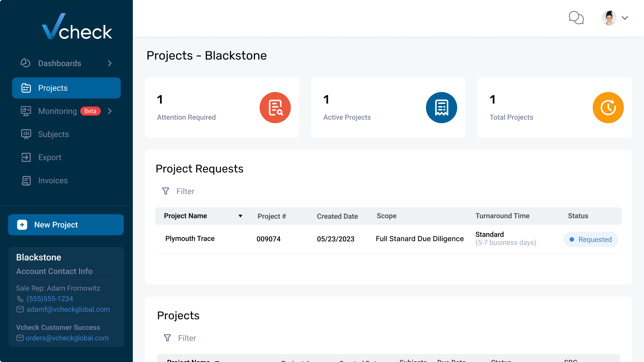644x362 pixels.
Task: Click the plus icon on New Project
Action: pyautogui.click(x=22, y=225)
